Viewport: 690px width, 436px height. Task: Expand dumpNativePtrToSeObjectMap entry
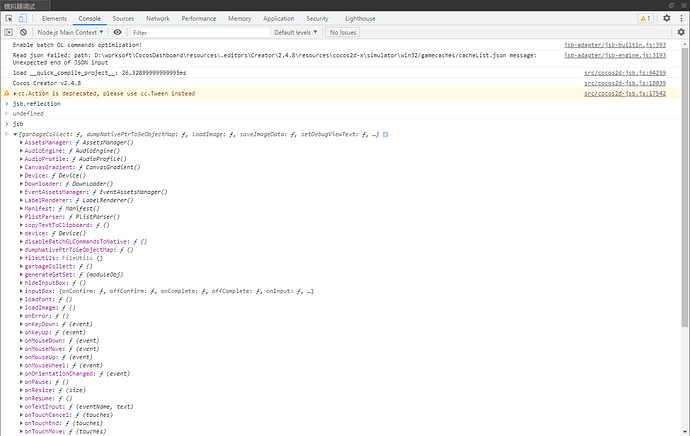[x=21, y=250]
